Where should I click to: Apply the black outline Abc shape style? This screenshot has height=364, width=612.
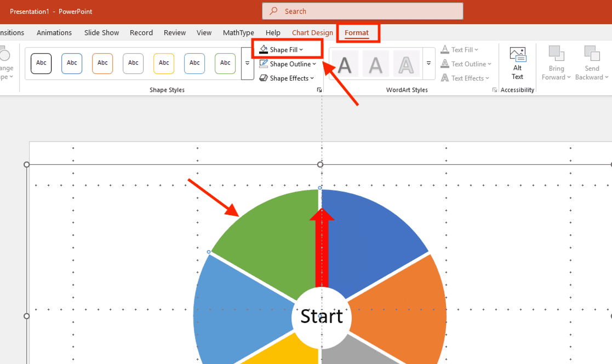point(41,63)
